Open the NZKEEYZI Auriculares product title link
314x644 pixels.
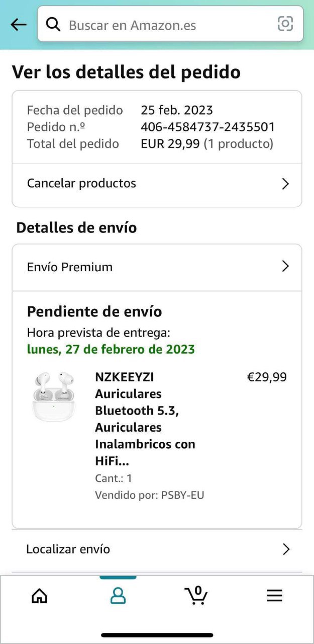[145, 419]
